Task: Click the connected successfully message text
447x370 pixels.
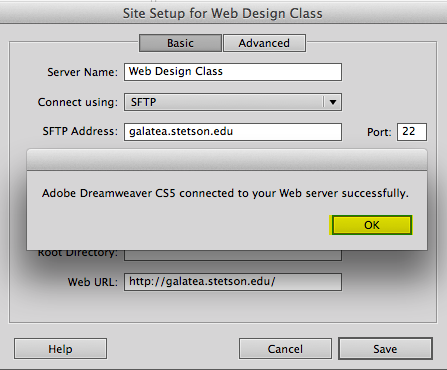Action: click(x=225, y=193)
